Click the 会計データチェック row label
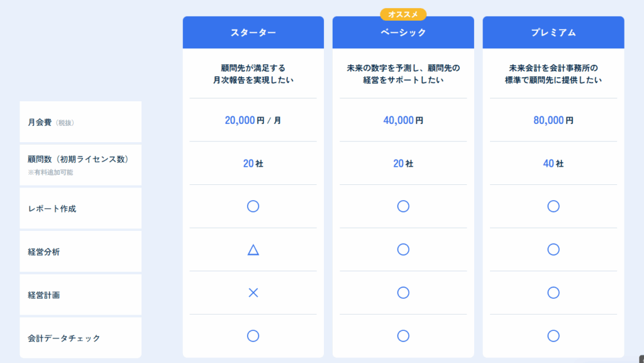The image size is (644, 363). coord(64,338)
